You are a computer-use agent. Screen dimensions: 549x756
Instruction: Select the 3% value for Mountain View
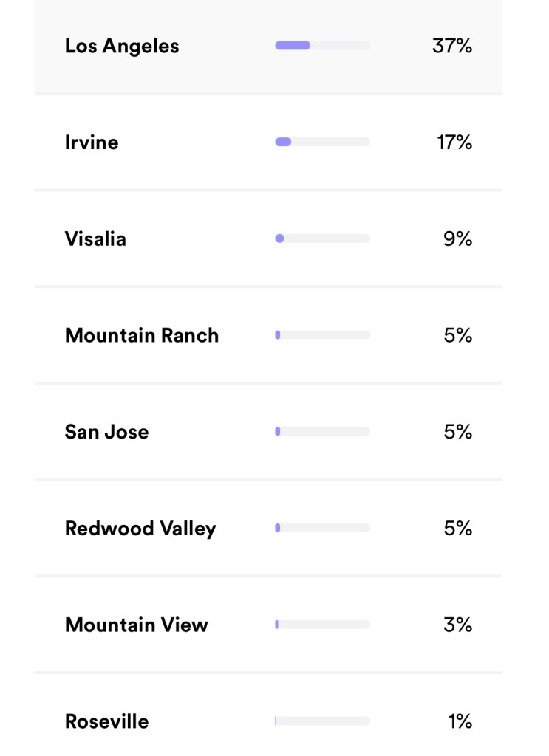click(457, 625)
